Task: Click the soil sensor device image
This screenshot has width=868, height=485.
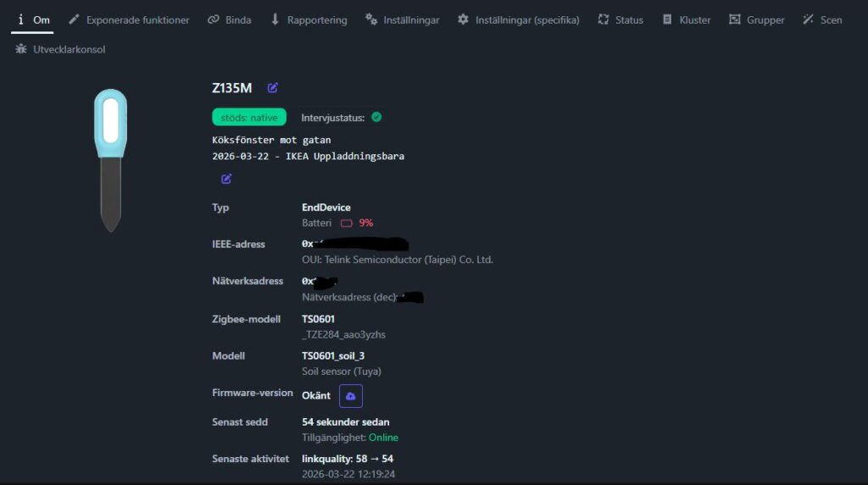Action: pyautogui.click(x=111, y=160)
